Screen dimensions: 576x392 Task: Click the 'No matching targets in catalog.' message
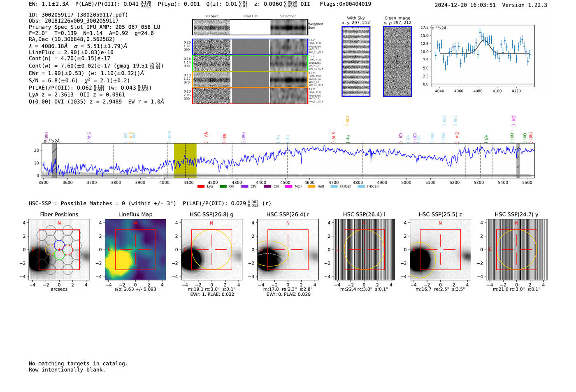[x=78, y=364]
